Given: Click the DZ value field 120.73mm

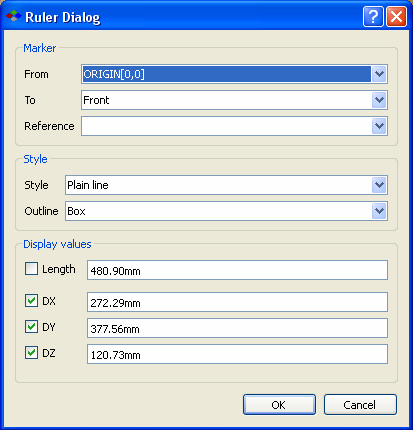Looking at the screenshot, I should pyautogui.click(x=237, y=354).
